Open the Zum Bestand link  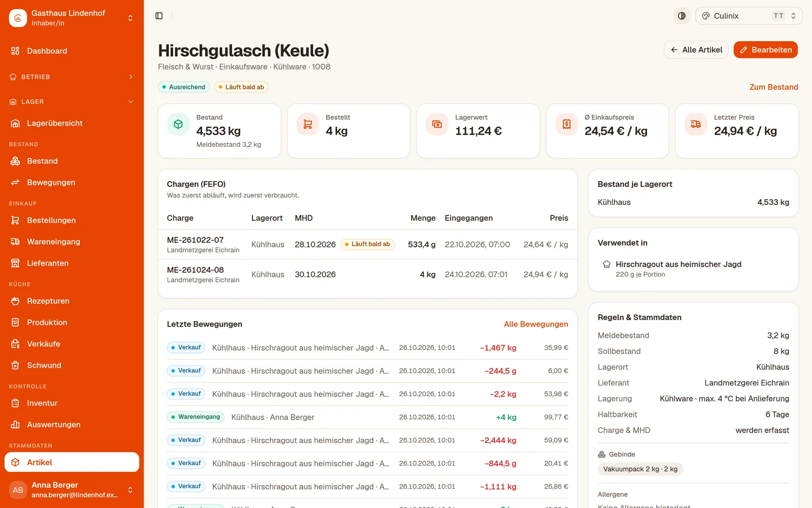click(x=773, y=87)
